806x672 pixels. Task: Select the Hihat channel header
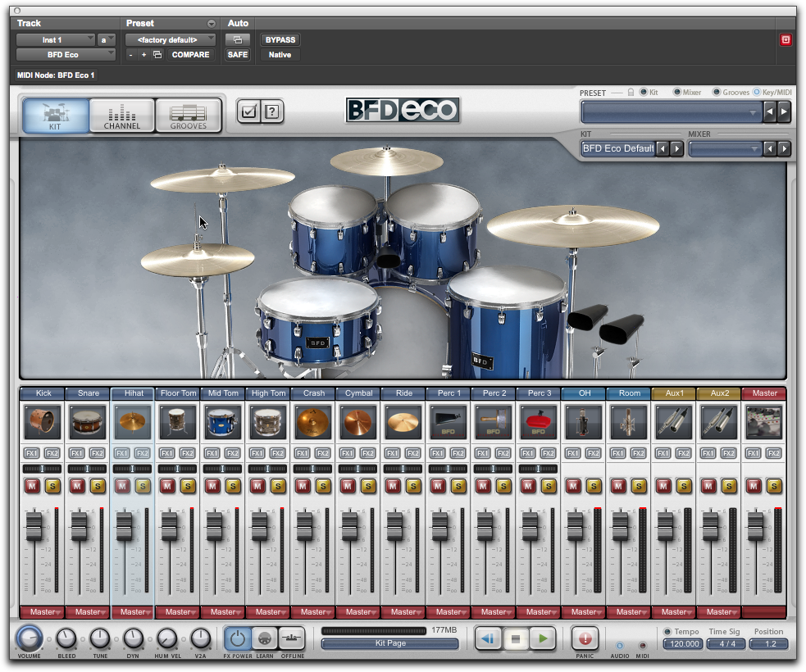[134, 393]
